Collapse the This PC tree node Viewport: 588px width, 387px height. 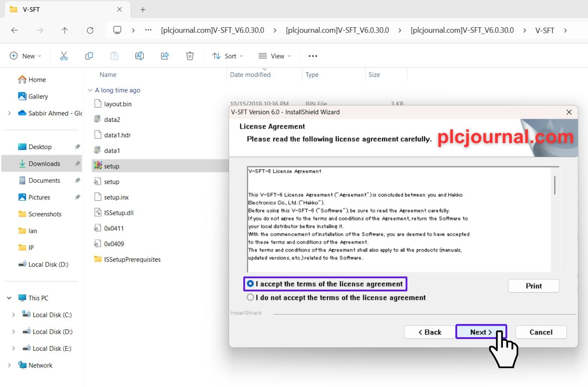(x=9, y=298)
